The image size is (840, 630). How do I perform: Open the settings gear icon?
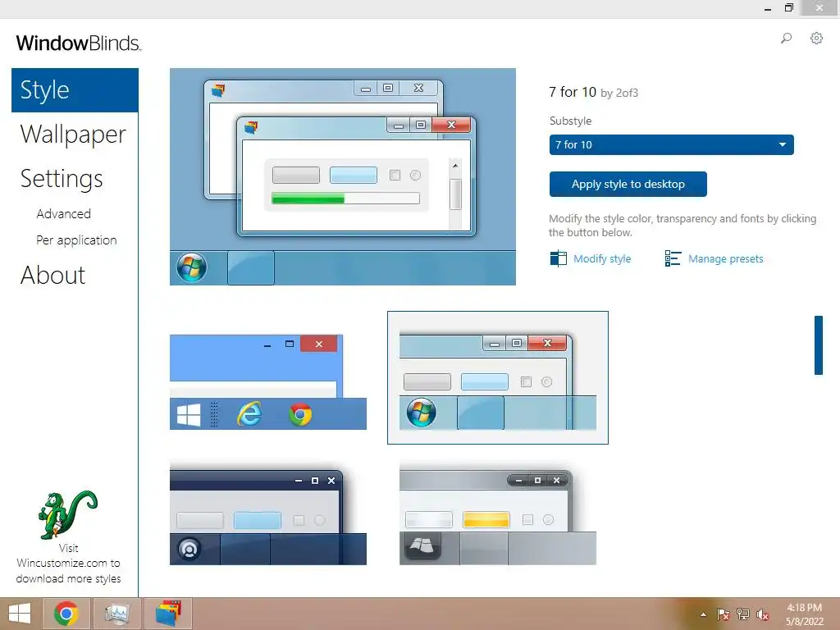(816, 38)
